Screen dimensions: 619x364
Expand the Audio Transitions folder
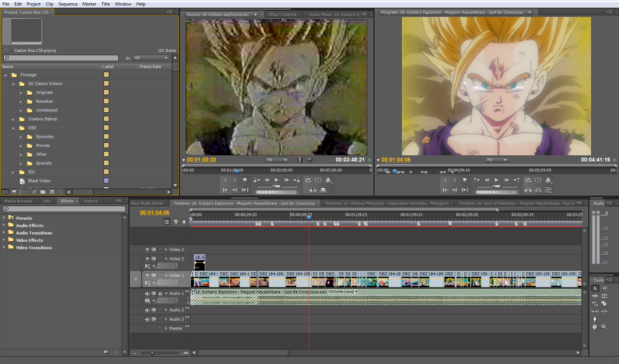click(x=4, y=233)
